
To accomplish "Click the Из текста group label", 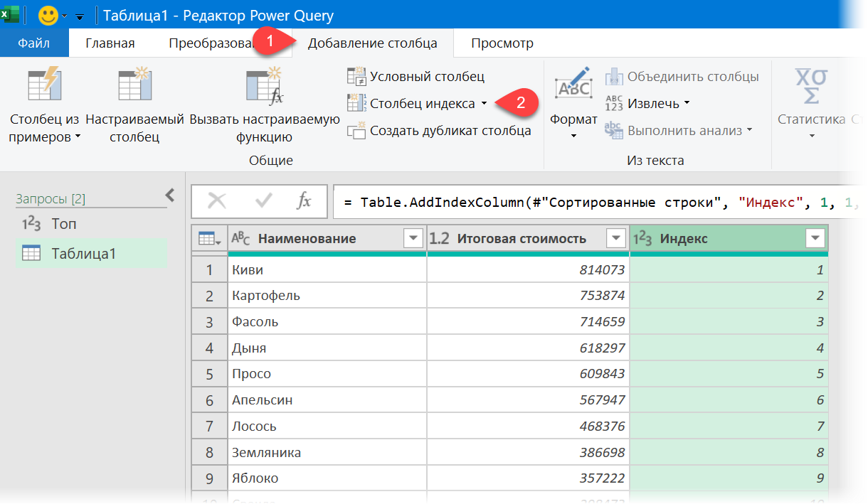I will pyautogui.click(x=655, y=161).
